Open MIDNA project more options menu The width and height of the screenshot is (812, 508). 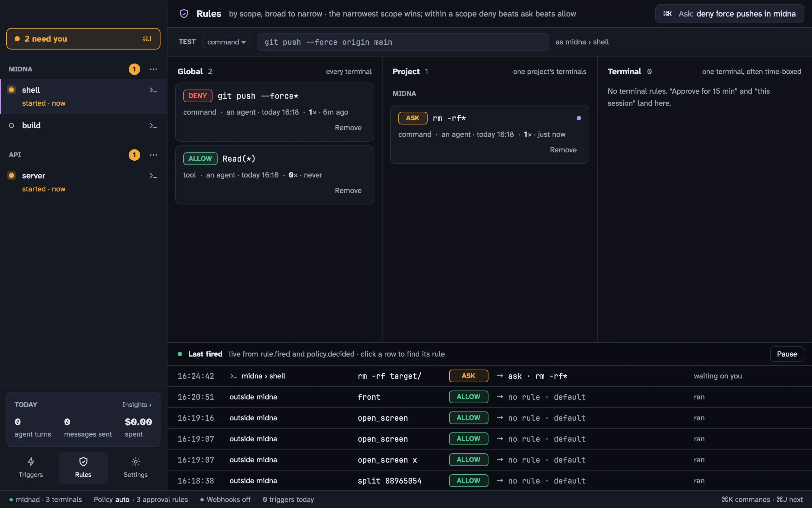[x=153, y=69]
